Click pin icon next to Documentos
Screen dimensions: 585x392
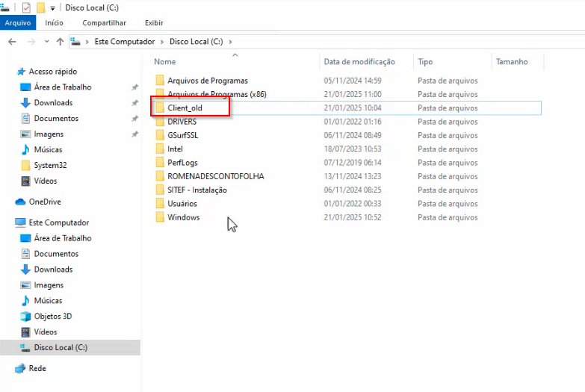[x=134, y=119]
